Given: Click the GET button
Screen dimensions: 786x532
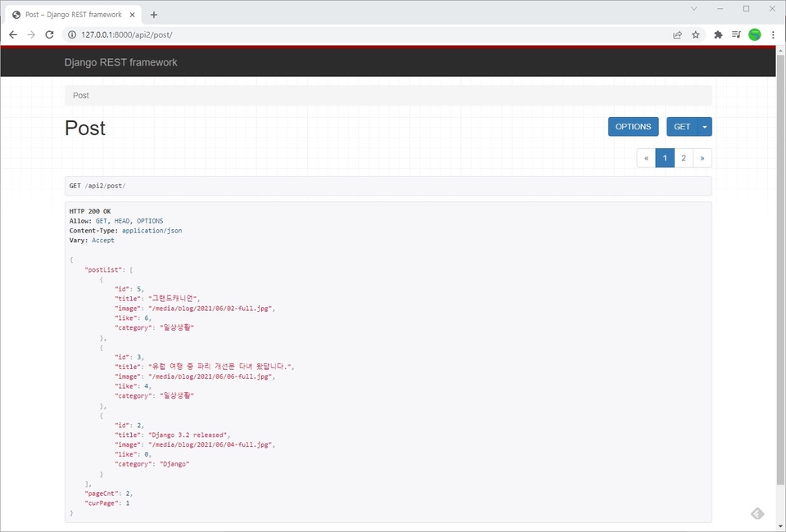Looking at the screenshot, I should point(682,127).
